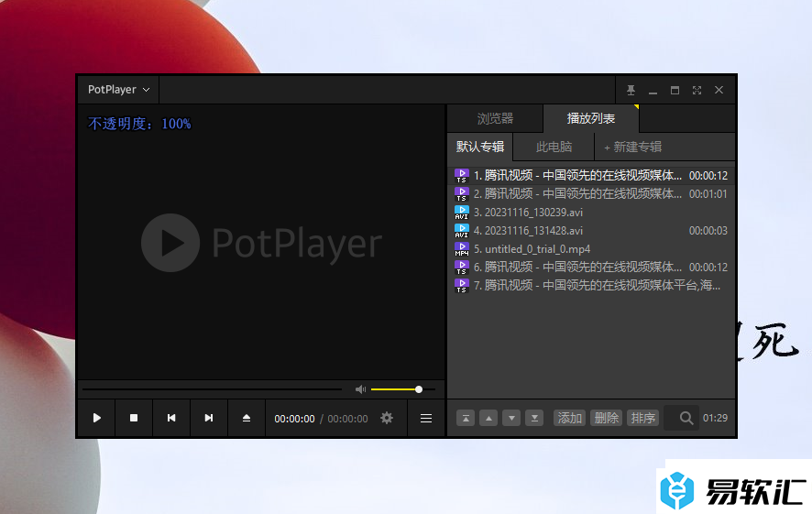This screenshot has height=514, width=812.
Task: Select playlist item 3. 20231116_130239.avi
Action: click(591, 213)
